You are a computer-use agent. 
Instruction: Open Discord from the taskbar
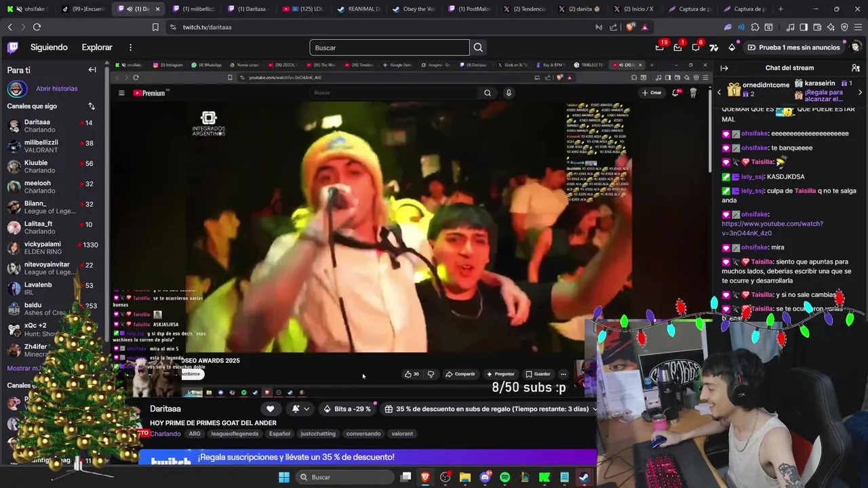pos(485,477)
